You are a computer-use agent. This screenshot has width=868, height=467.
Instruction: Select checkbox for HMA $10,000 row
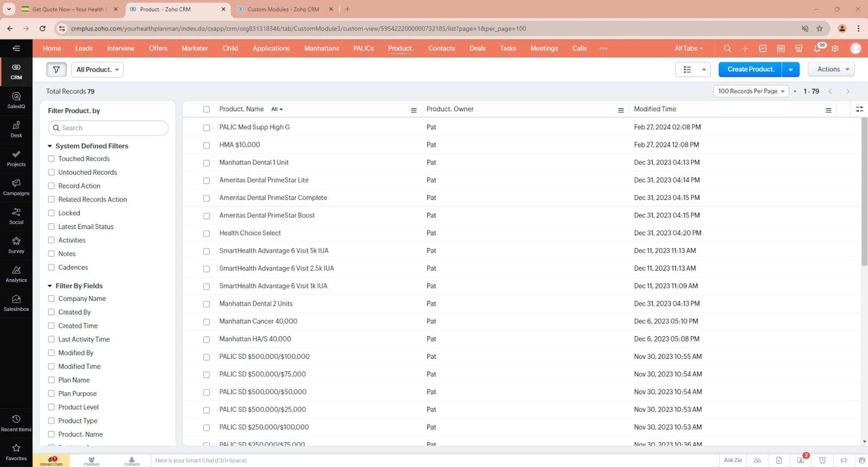coord(206,145)
